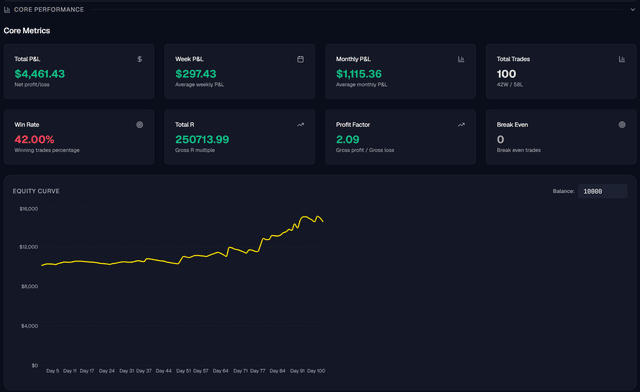This screenshot has width=640, height=392.
Task: Click the Core Performance section chart icon
Action: (x=7, y=9)
